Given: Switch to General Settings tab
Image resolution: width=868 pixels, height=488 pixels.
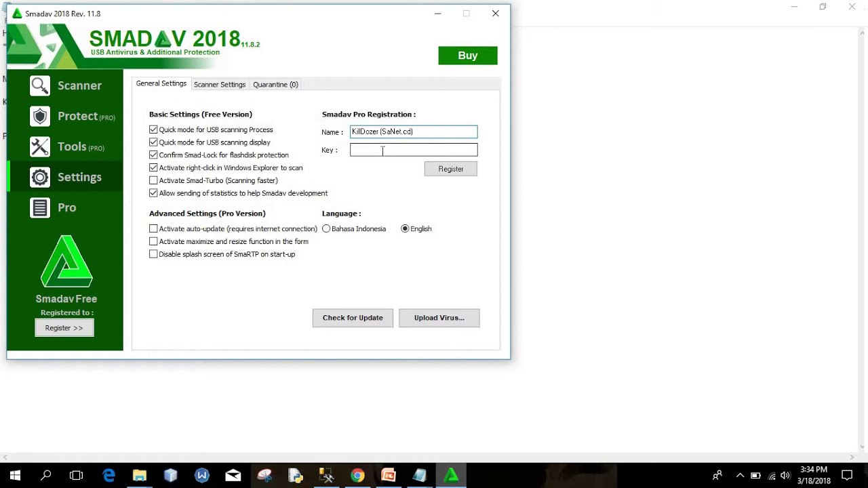Looking at the screenshot, I should pyautogui.click(x=161, y=83).
